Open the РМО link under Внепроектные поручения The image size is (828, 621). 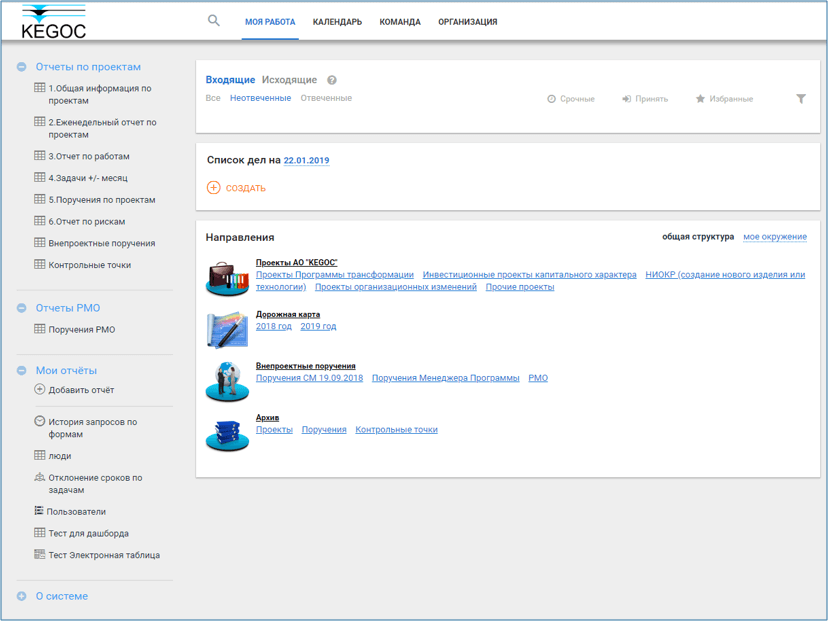click(538, 378)
